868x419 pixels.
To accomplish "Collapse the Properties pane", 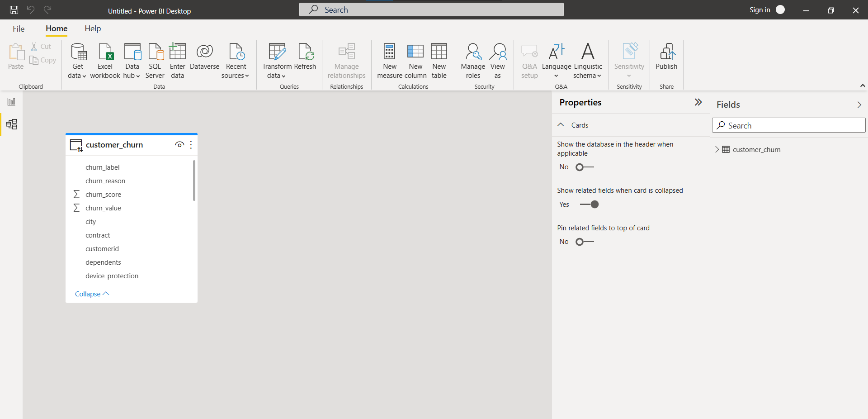I will point(698,102).
